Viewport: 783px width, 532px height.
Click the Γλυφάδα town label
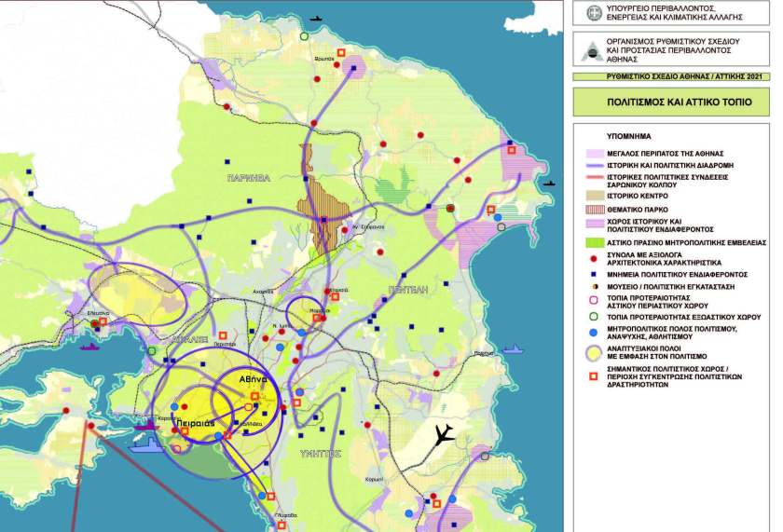[x=286, y=515]
